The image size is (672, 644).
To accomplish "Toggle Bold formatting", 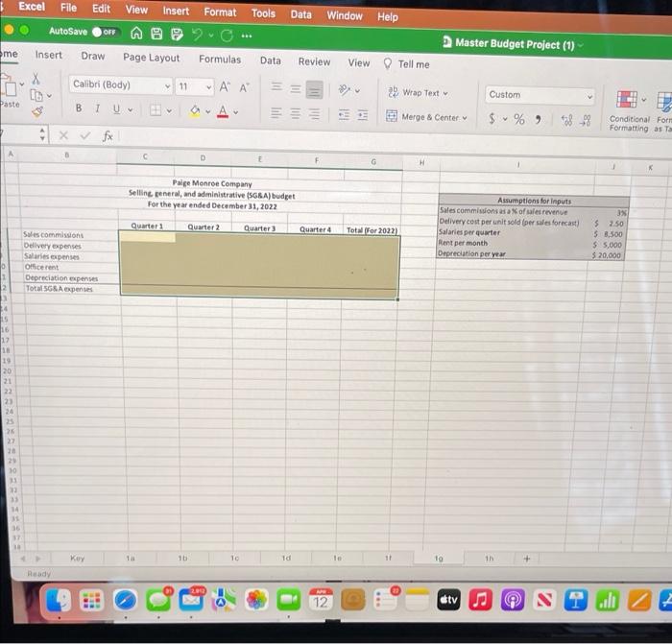I will click(79, 108).
